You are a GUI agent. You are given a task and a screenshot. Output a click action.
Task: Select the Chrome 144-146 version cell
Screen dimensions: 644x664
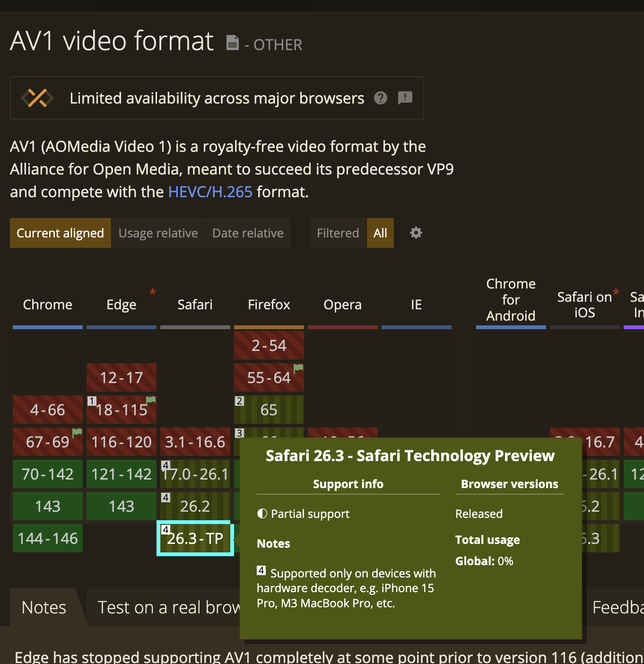(47, 538)
